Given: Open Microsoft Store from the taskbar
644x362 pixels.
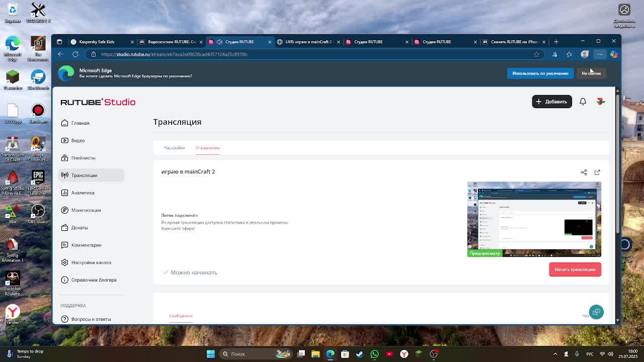Looking at the screenshot, I should pyautogui.click(x=345, y=354).
